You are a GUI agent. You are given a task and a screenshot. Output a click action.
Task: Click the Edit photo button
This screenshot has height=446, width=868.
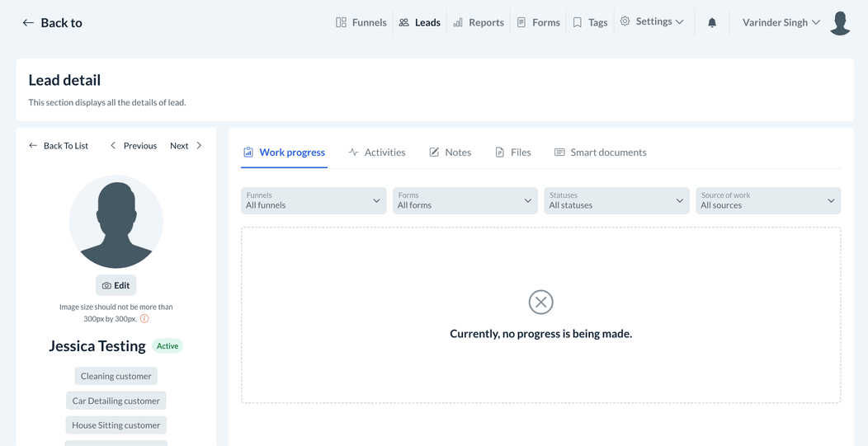(x=116, y=285)
